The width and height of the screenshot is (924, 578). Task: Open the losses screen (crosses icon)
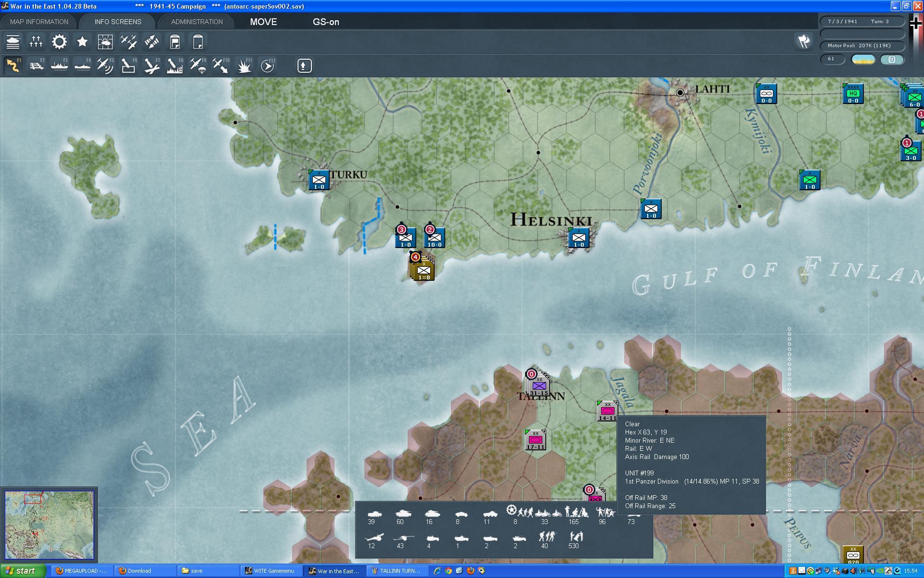tap(36, 42)
